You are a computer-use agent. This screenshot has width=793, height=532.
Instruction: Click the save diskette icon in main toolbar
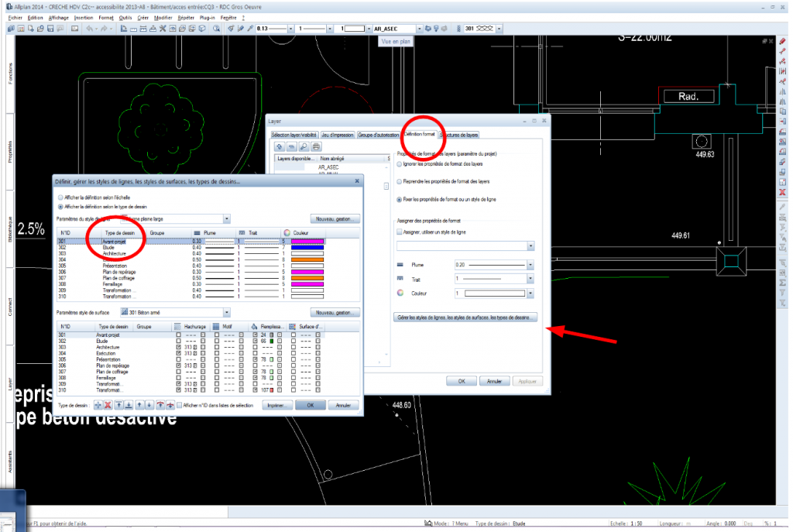click(x=50, y=29)
